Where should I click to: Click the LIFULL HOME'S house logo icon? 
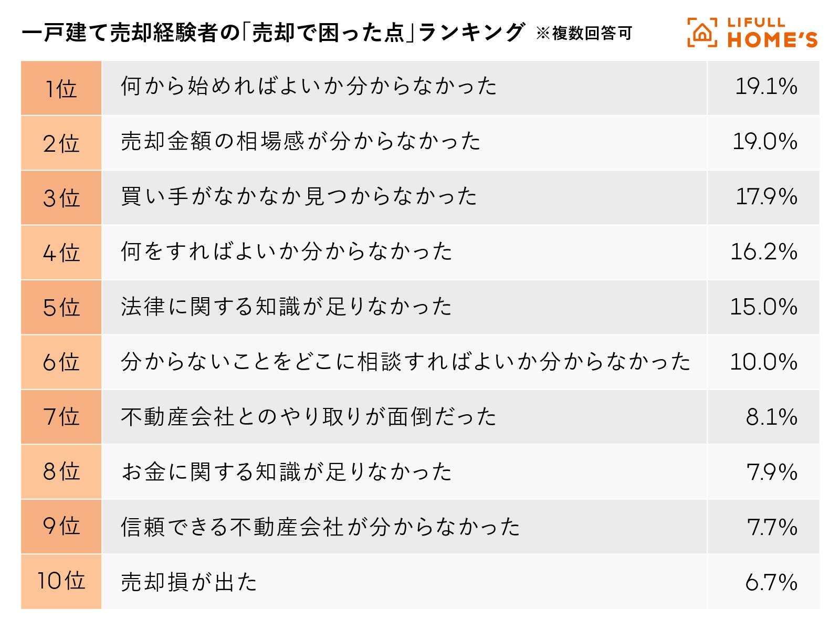click(x=702, y=33)
